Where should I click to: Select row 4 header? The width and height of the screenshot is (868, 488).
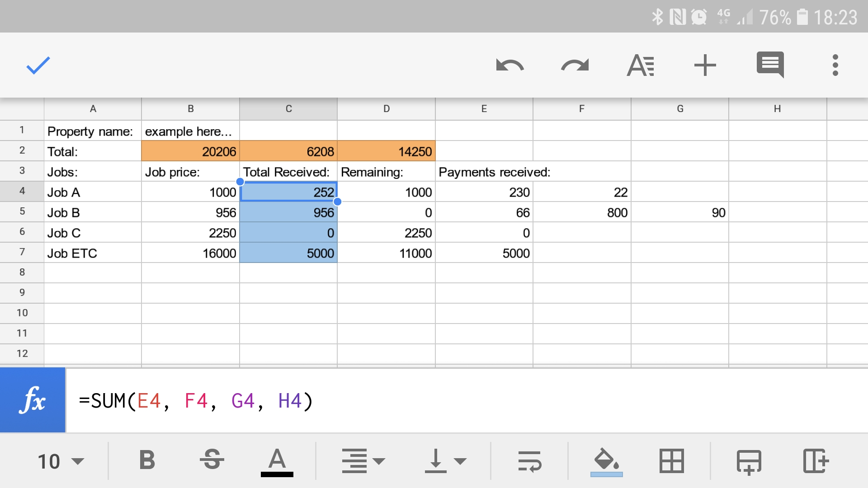22,191
